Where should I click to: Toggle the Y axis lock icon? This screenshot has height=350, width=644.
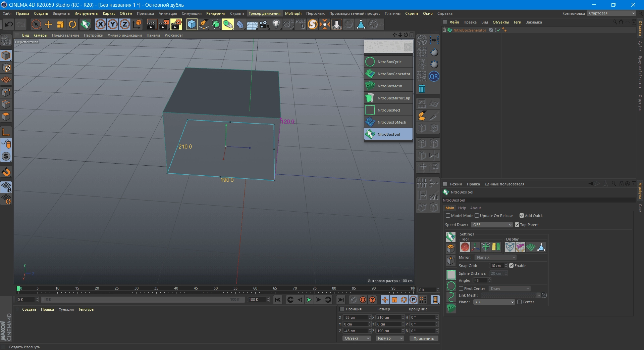[113, 24]
